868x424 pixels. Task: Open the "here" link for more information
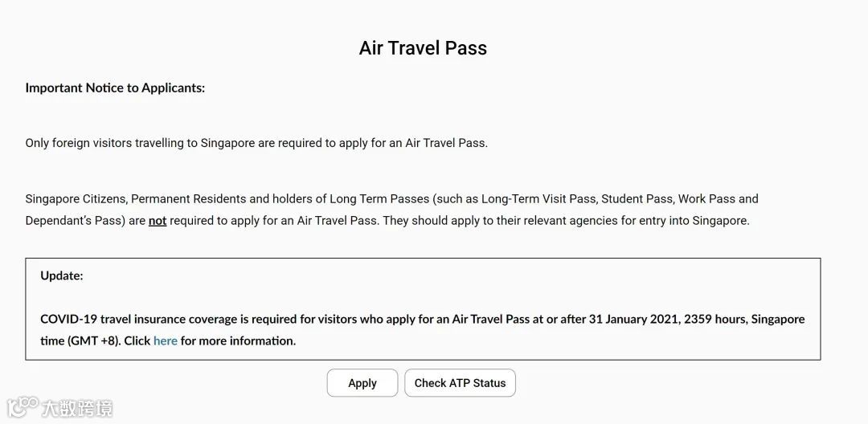pos(166,340)
